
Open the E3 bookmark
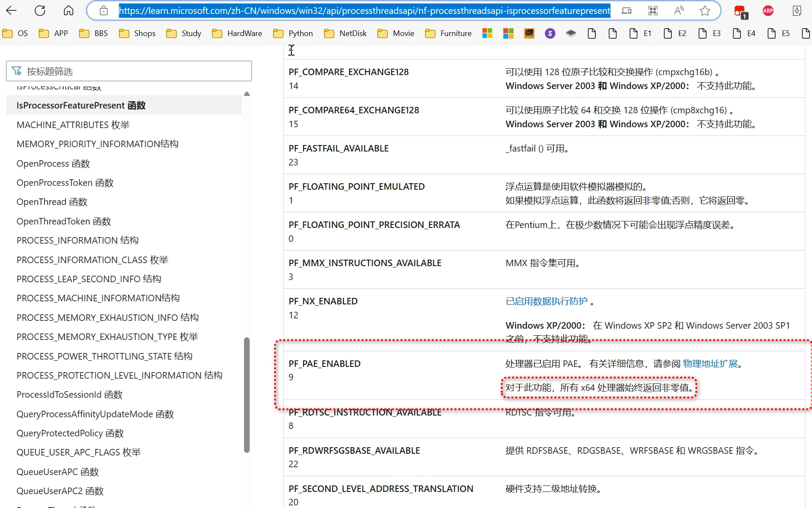click(710, 33)
